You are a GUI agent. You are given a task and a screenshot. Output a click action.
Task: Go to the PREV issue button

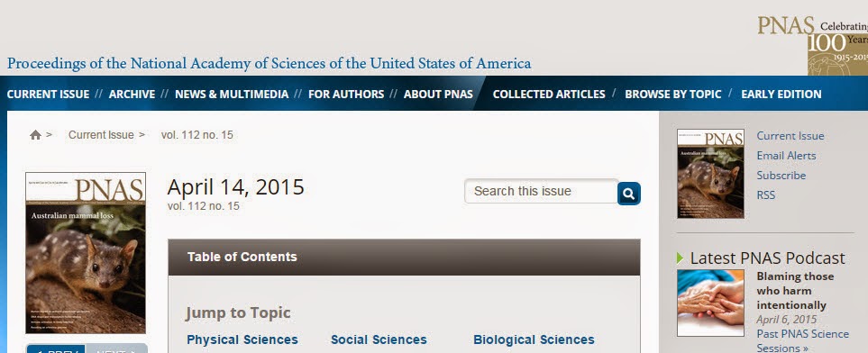coord(56,348)
